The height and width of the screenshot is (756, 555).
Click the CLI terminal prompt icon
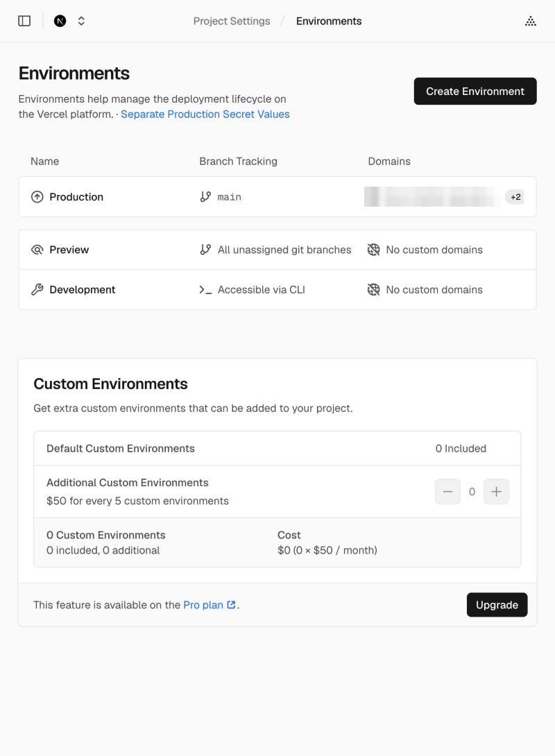pyautogui.click(x=205, y=290)
